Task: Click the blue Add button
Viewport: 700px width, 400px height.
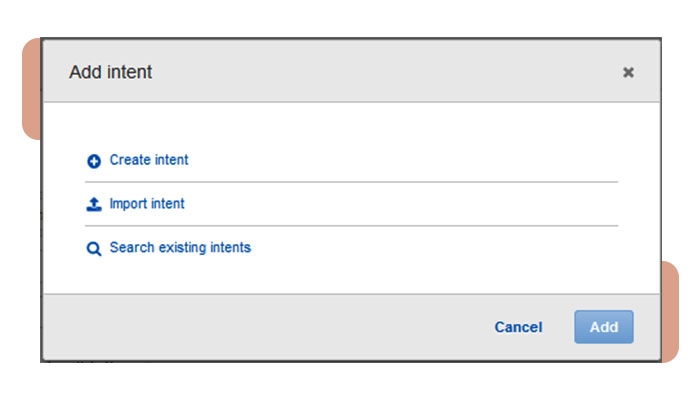Action: click(x=603, y=327)
